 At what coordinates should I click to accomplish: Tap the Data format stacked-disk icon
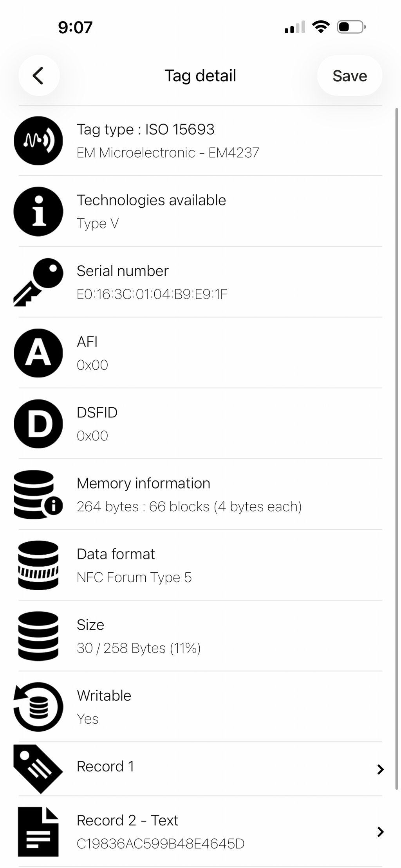click(x=38, y=565)
